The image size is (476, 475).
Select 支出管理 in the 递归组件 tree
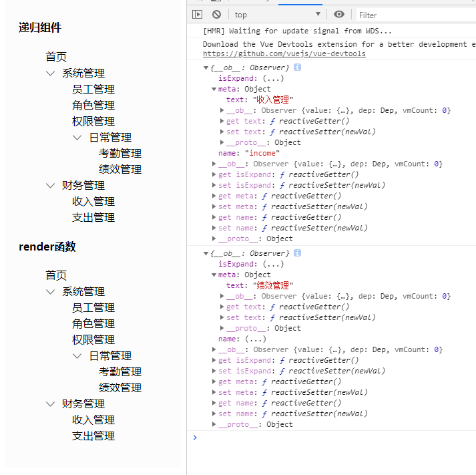(93, 217)
